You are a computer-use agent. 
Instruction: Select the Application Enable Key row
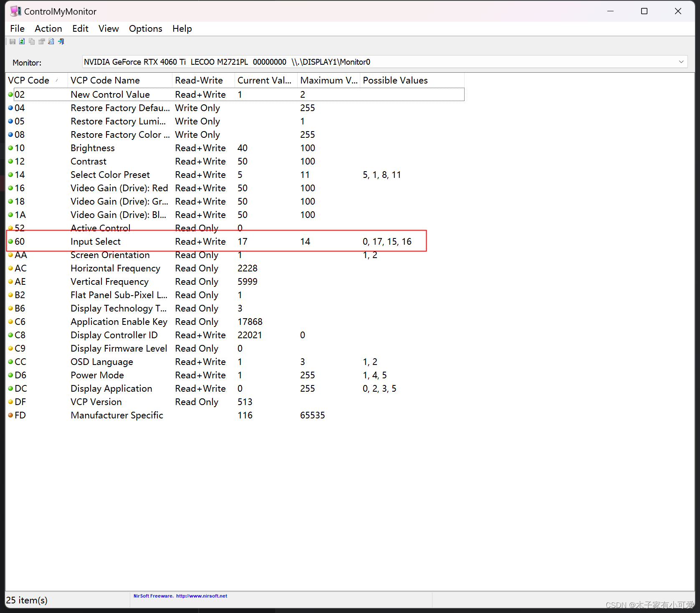point(236,322)
